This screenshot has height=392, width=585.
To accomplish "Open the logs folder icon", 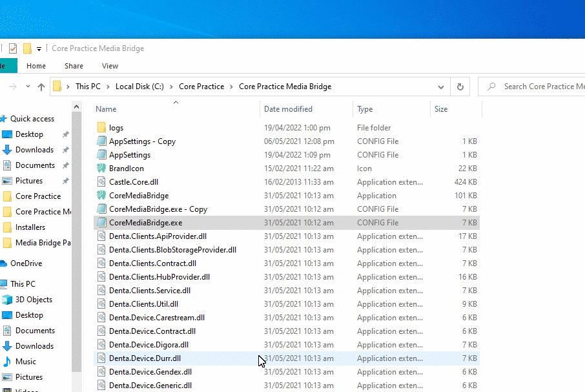I will (101, 128).
